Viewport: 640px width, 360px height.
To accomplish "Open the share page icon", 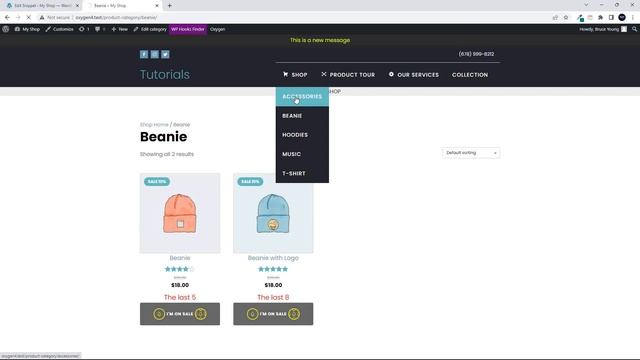I will (x=555, y=18).
